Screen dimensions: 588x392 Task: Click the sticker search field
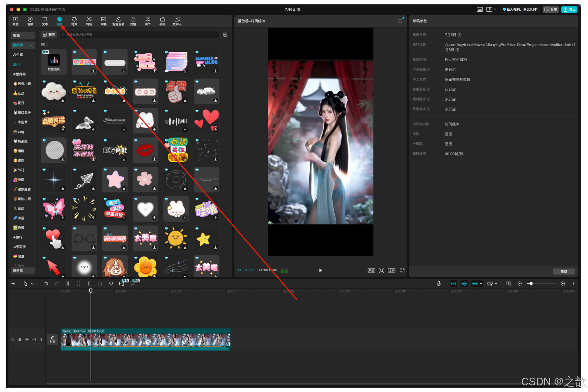point(139,35)
